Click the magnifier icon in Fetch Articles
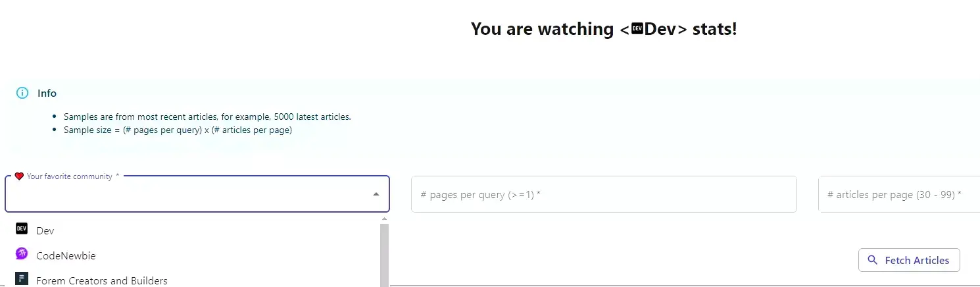 click(x=873, y=260)
